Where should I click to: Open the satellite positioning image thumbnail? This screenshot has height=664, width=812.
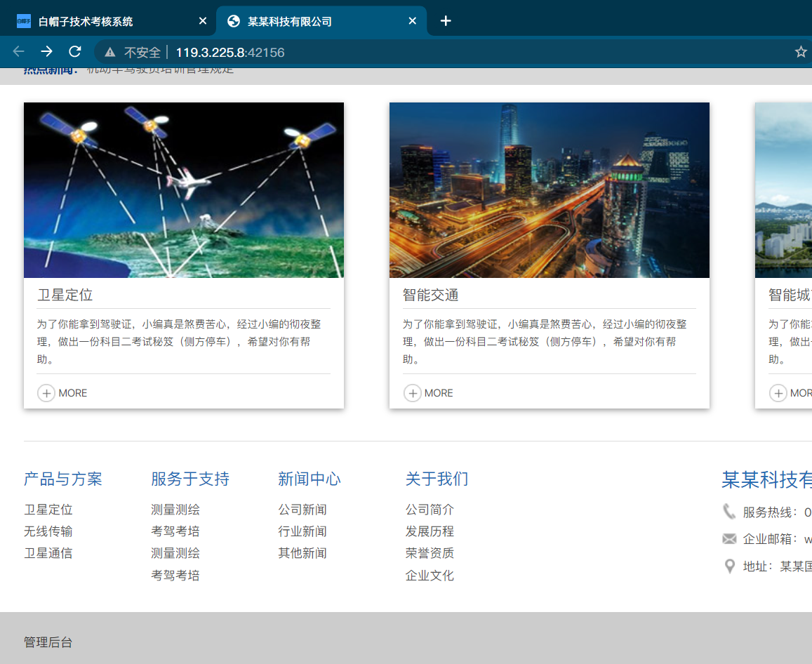(x=184, y=190)
